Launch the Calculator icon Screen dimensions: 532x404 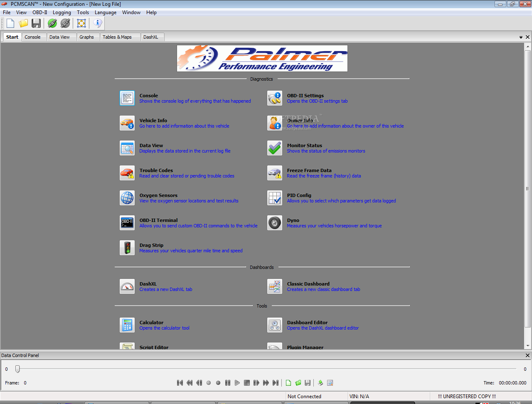(127, 325)
